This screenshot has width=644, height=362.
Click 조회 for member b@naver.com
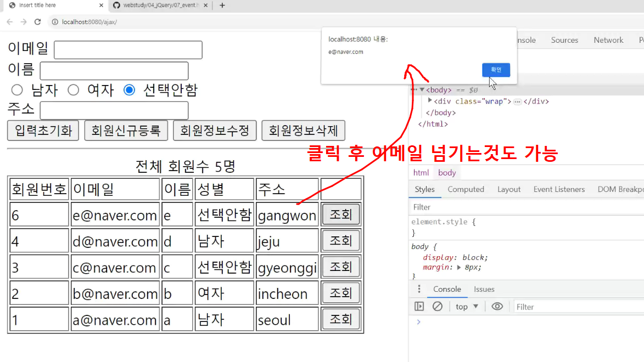pos(341,293)
